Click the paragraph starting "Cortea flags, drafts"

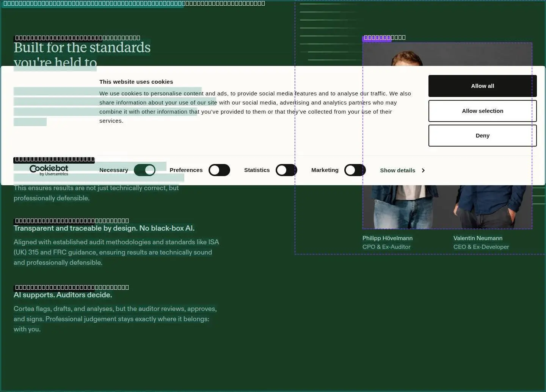pyautogui.click(x=115, y=319)
